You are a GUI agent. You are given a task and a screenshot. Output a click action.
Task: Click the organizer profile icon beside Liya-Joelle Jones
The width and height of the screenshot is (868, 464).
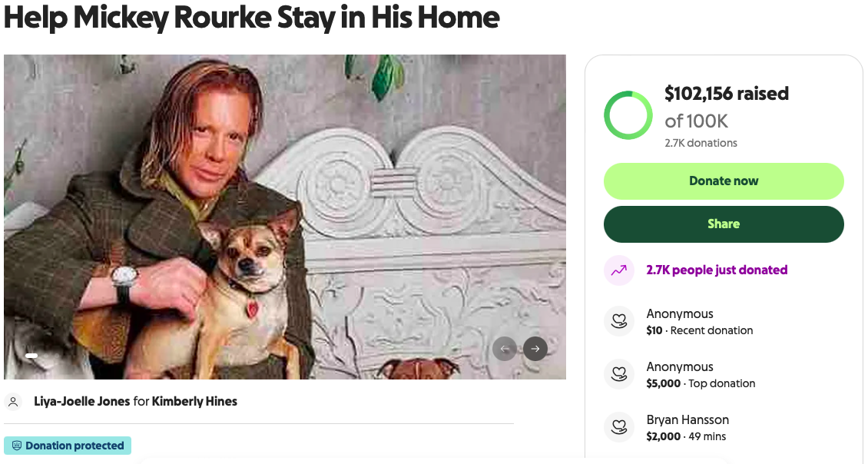coord(13,402)
